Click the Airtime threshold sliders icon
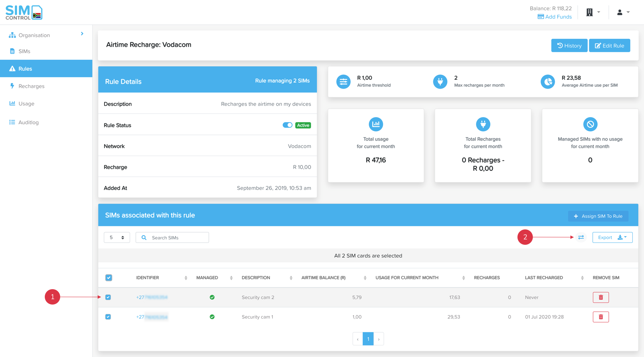 pos(343,82)
